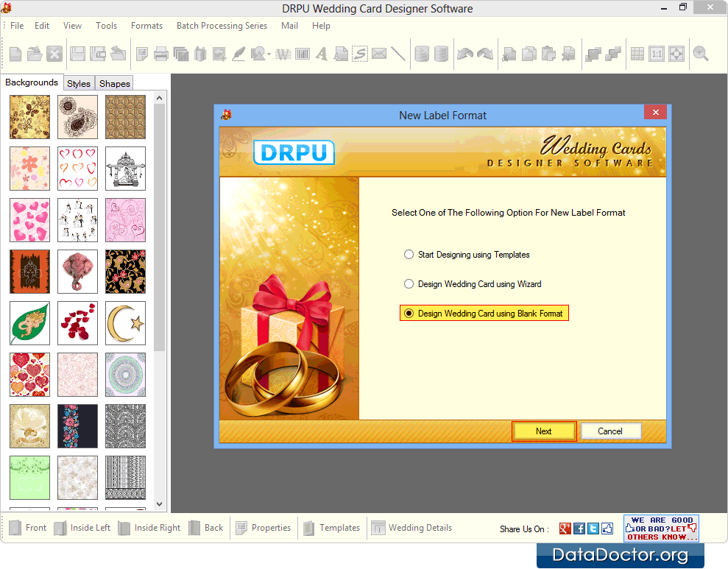This screenshot has width=728, height=569.
Task: Click the thumbs-up like icon
Action: click(x=607, y=529)
